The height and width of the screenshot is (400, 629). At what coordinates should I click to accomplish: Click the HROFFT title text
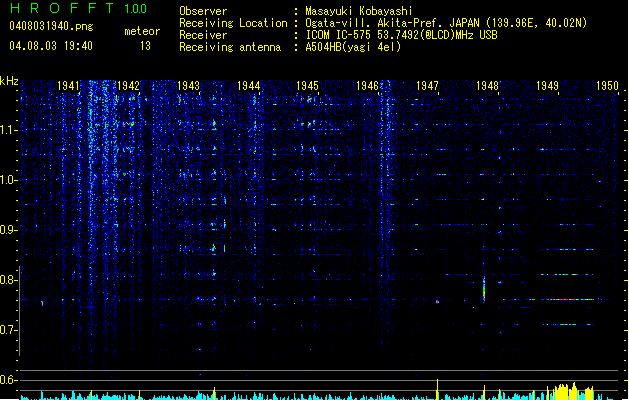(63, 8)
